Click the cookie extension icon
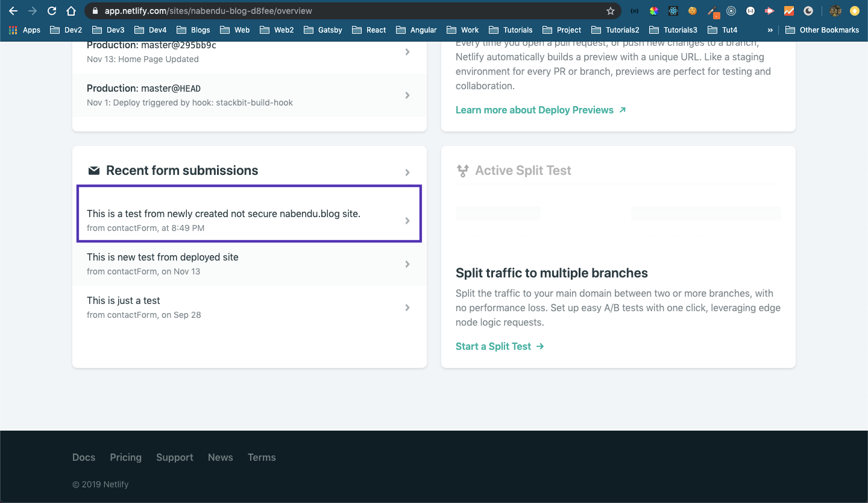 (693, 11)
